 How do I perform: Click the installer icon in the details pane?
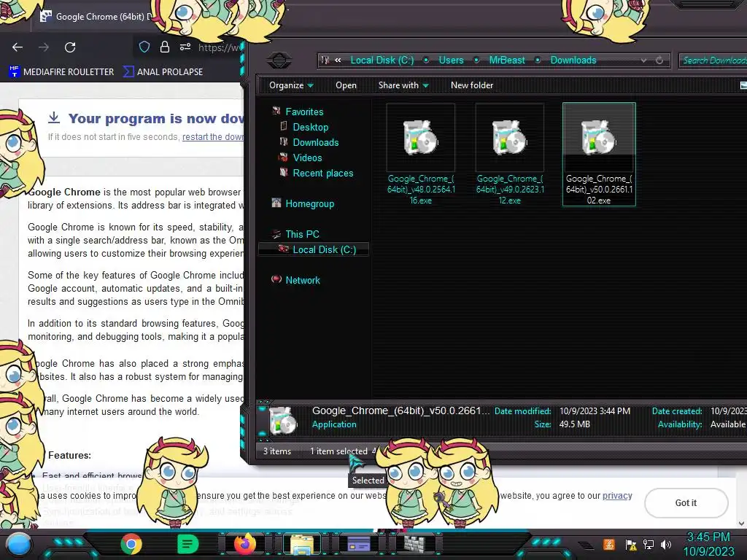coord(282,421)
